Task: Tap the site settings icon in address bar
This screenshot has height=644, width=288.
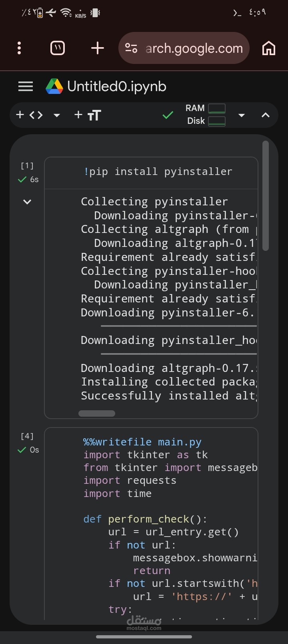Action: pos(131,48)
